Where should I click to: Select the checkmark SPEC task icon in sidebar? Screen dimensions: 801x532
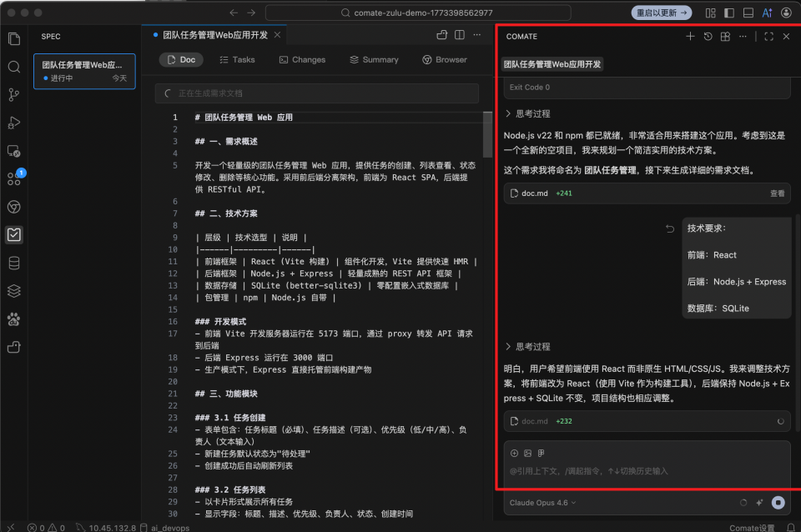[x=14, y=235]
